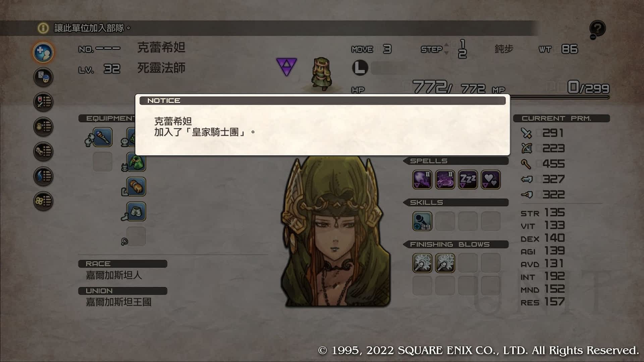Image resolution: width=644 pixels, height=362 pixels.
Task: Click the help question mark icon
Action: pyautogui.click(x=597, y=29)
